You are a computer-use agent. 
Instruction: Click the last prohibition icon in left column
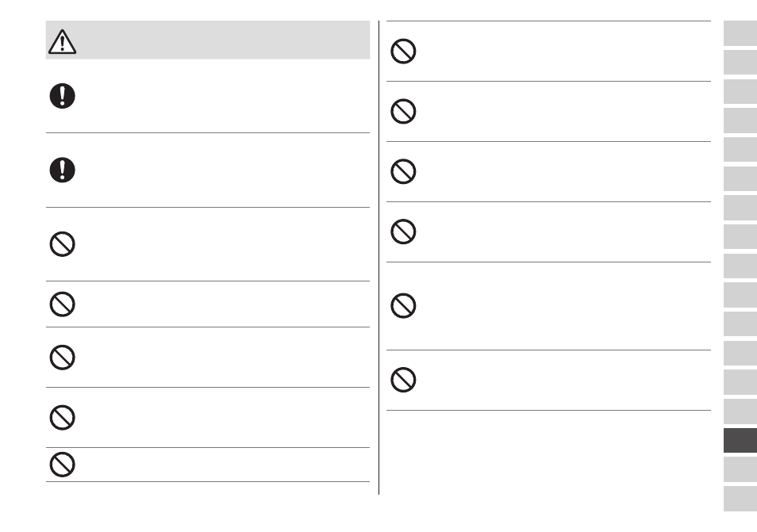click(x=62, y=465)
